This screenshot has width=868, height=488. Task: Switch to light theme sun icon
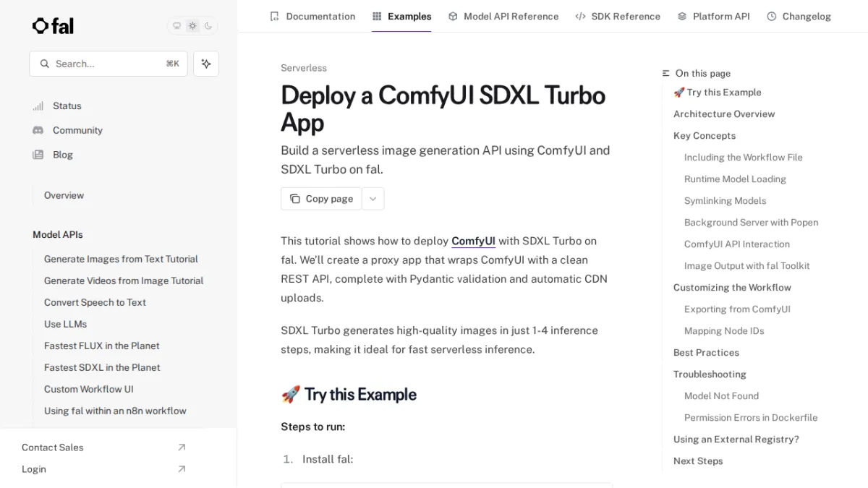[192, 26]
